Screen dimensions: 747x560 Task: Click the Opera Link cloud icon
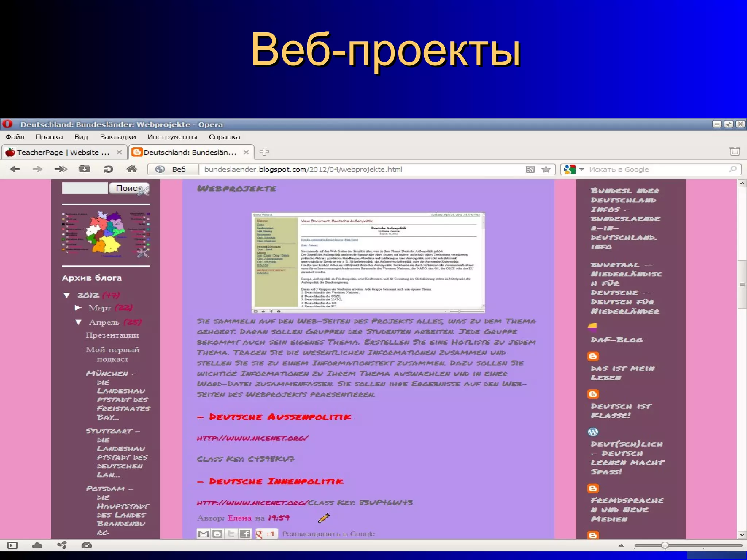tap(37, 545)
